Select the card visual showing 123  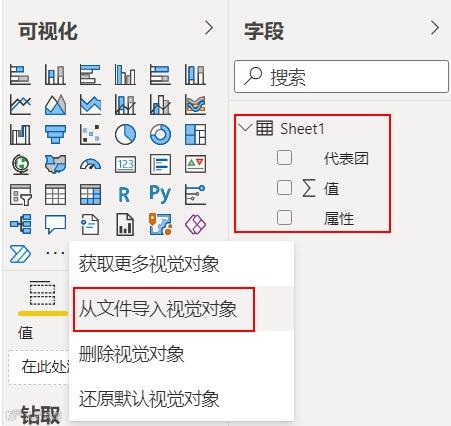click(125, 164)
